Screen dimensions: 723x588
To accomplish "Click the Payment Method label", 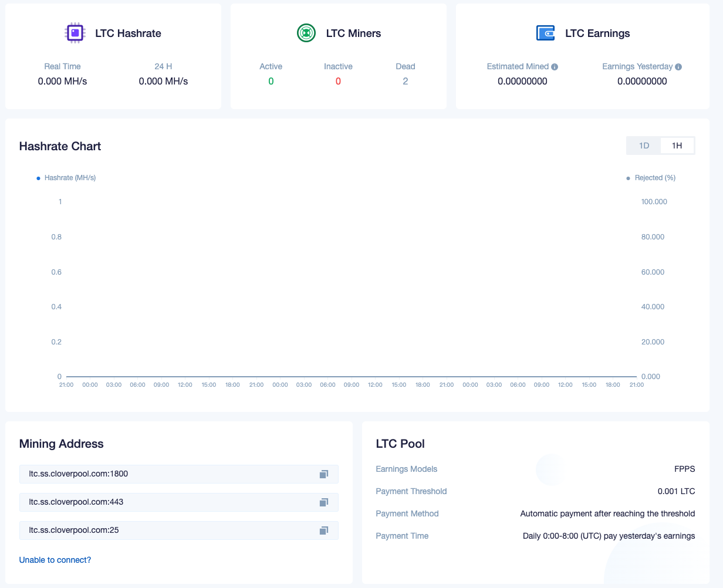I will [x=408, y=513].
